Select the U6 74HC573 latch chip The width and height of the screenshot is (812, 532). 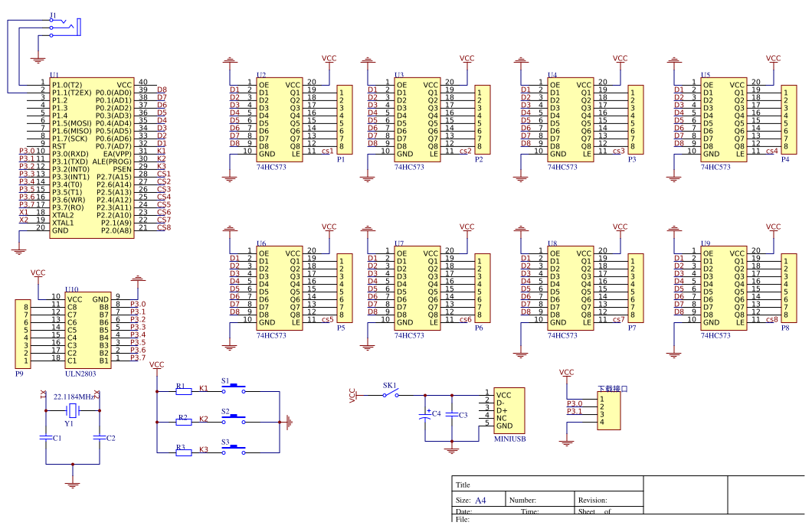280,289
